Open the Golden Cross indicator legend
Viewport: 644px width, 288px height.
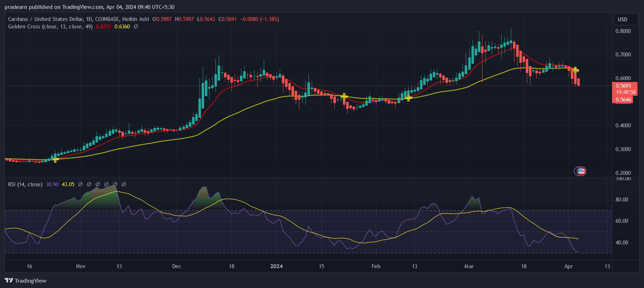50,27
